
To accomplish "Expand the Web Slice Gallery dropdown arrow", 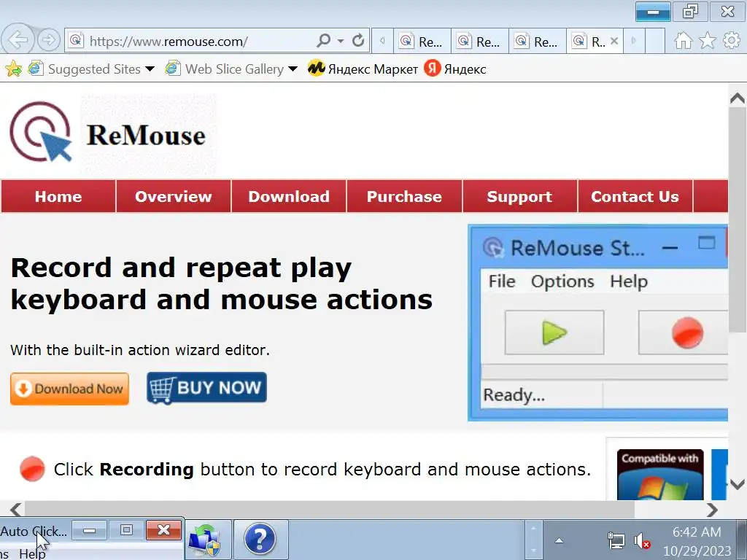I will tap(293, 69).
